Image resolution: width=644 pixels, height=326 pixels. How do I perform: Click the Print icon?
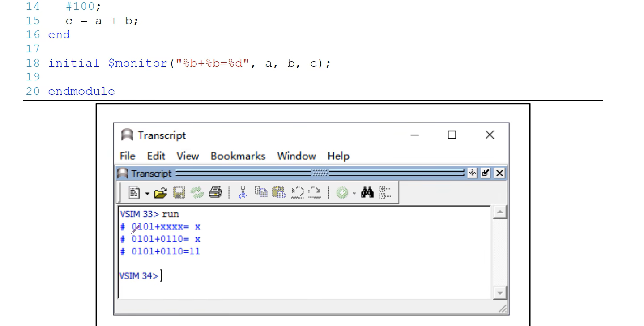click(x=215, y=193)
